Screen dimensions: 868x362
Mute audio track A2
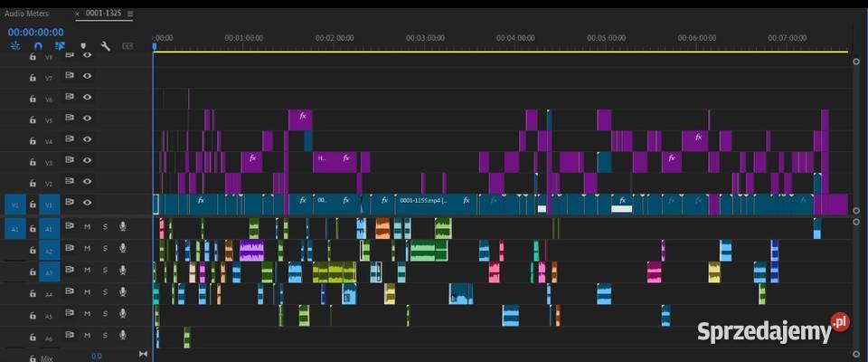(x=87, y=248)
